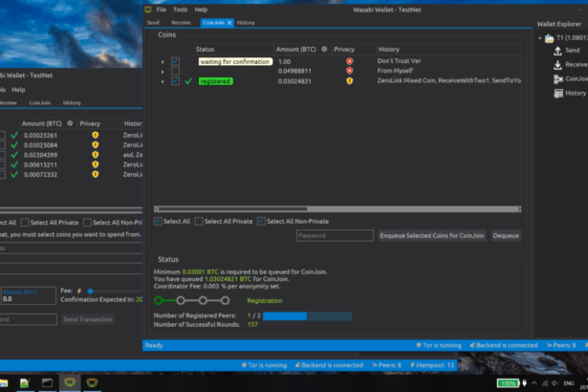
Task: Click red privacy shield on 1.00 row
Action: click(x=350, y=61)
